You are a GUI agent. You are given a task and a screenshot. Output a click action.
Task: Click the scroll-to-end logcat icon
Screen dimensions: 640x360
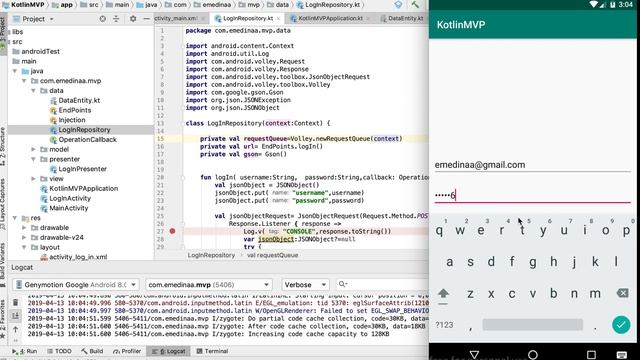tap(16, 316)
